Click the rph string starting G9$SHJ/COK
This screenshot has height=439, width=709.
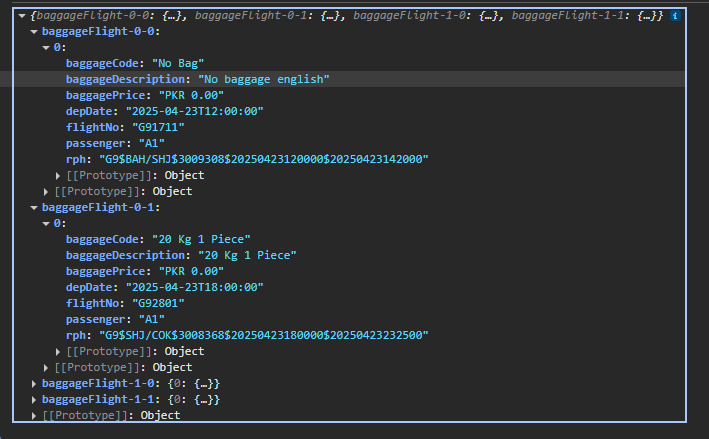[261, 335]
